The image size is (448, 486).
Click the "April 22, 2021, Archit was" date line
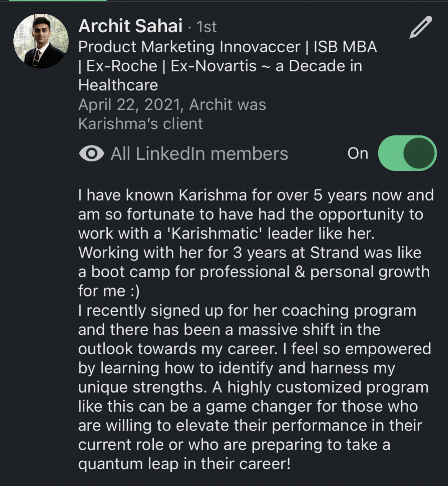tap(172, 105)
